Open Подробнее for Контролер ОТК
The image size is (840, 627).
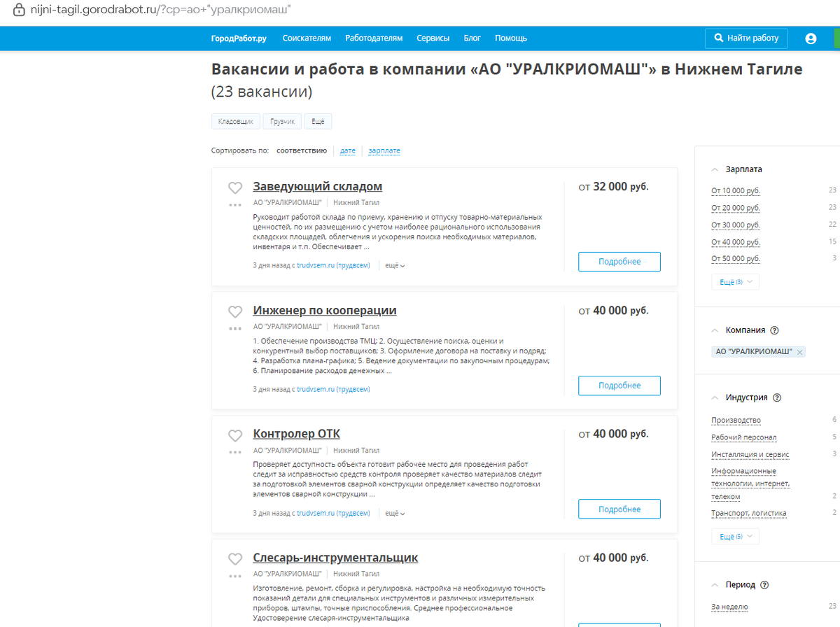click(x=619, y=509)
